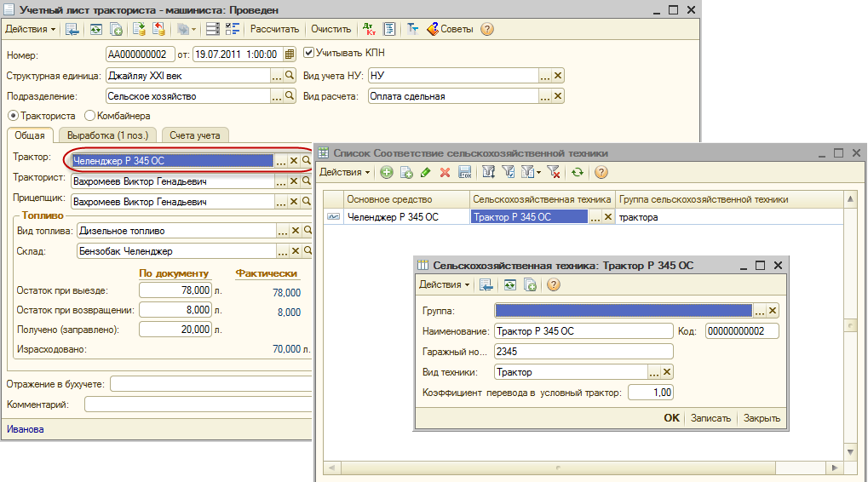Click the pencil edit icon in list toolbar
This screenshot has height=482, width=868.
click(x=426, y=173)
